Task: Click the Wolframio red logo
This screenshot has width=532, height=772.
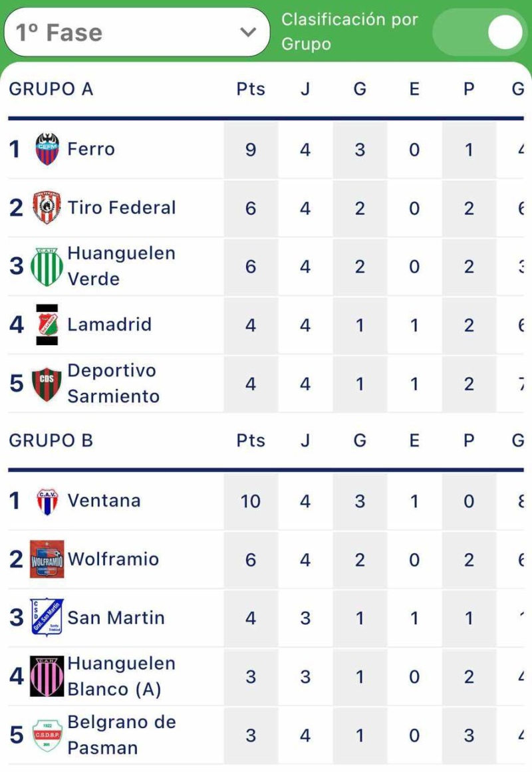Action: click(x=47, y=559)
